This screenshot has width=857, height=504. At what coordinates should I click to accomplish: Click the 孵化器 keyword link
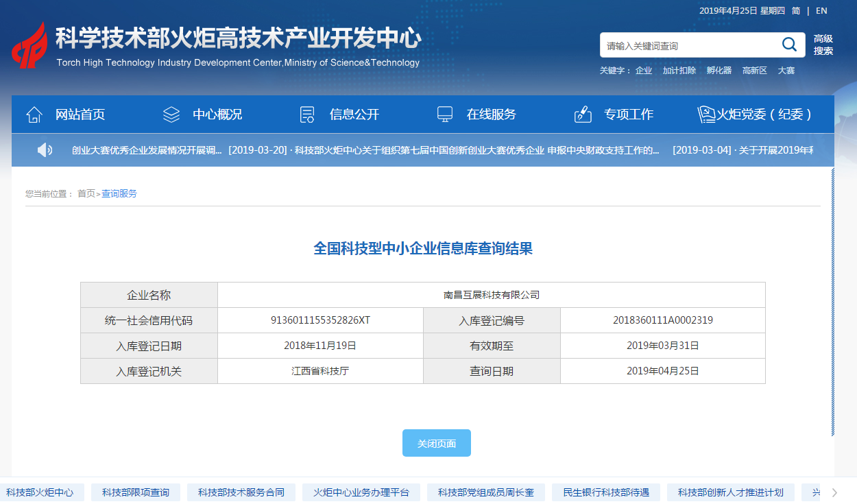[x=719, y=71]
